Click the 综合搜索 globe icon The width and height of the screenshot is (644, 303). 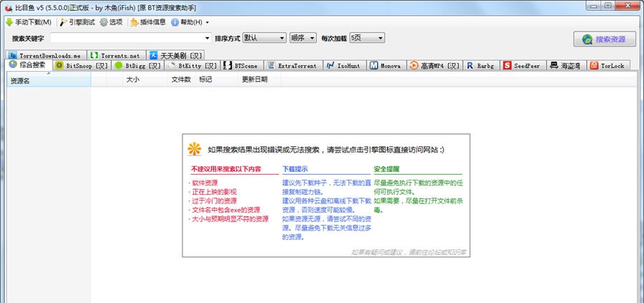click(x=13, y=64)
